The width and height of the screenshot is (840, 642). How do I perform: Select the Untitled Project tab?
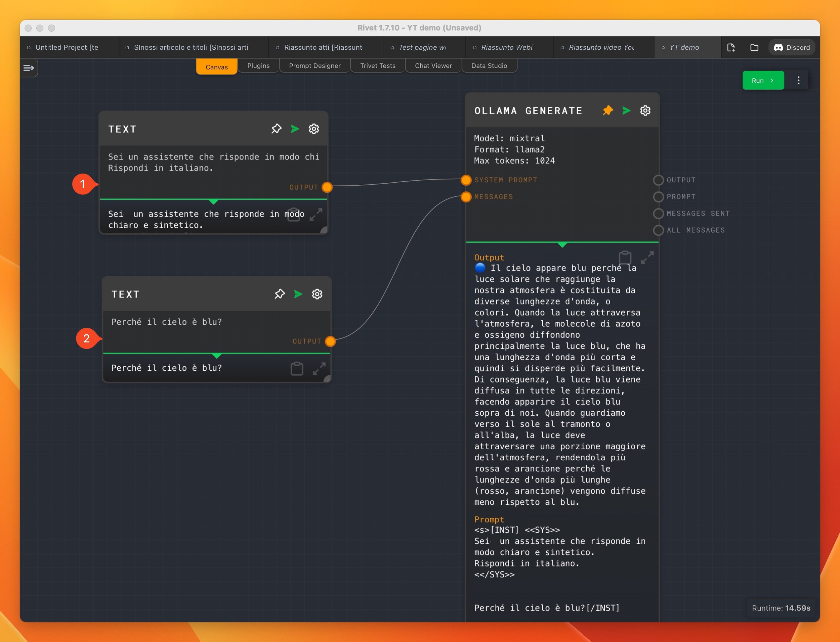69,47
